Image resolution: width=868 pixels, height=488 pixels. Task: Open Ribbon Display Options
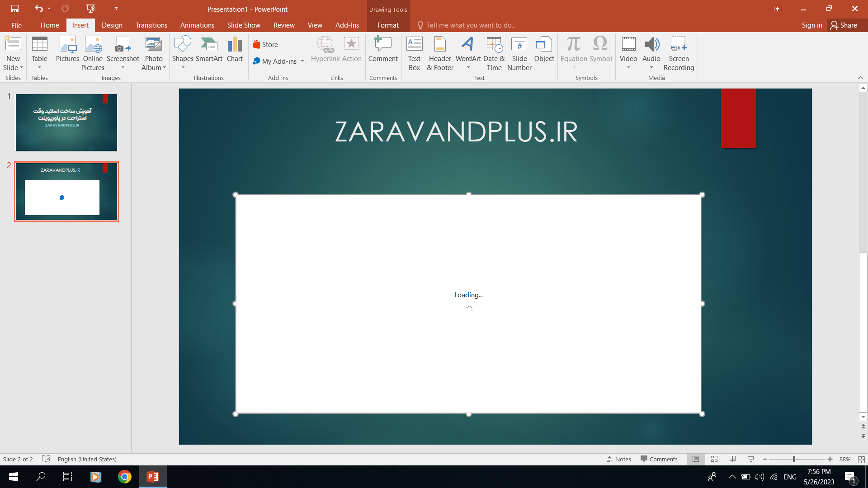tap(778, 9)
